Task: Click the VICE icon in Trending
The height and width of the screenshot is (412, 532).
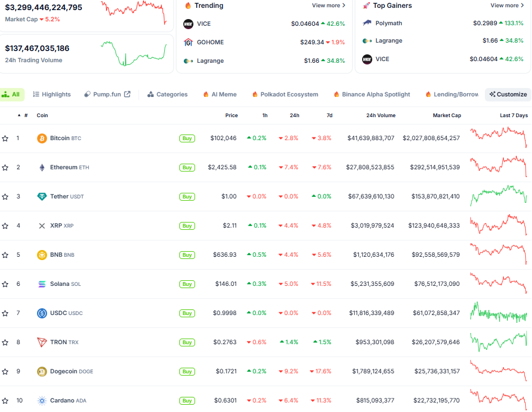Action: (188, 24)
